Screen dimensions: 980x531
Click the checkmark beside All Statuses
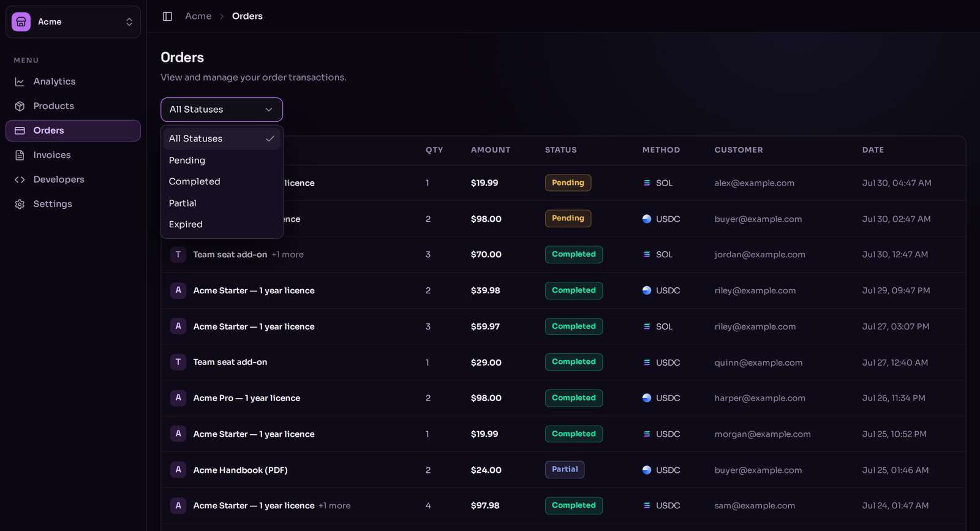pos(269,139)
